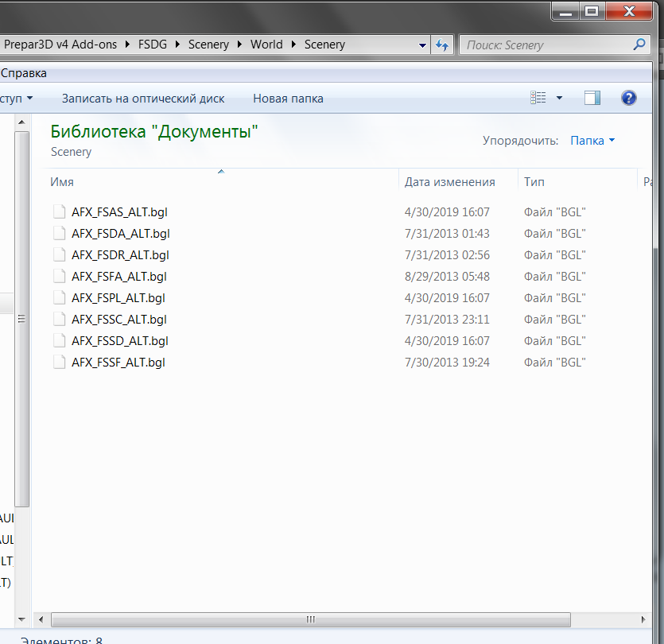
Task: Select the AFX_FSAS_ALT.bgl file icon
Action: pos(59,212)
